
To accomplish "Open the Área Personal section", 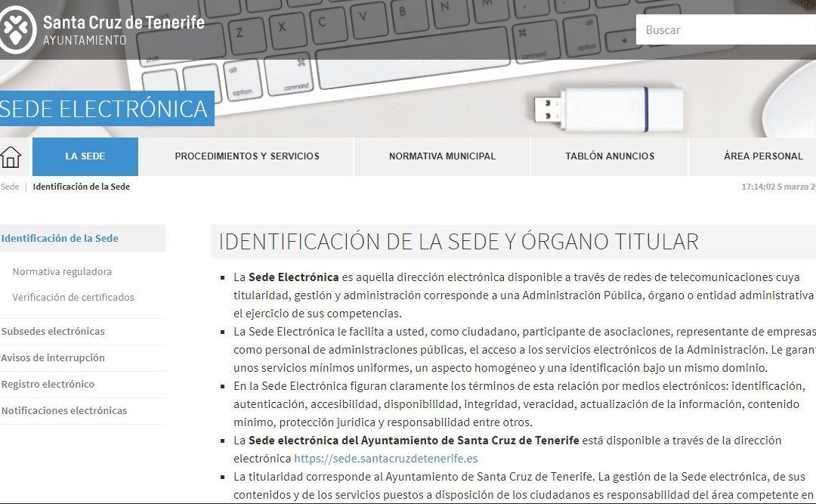I will [x=762, y=156].
